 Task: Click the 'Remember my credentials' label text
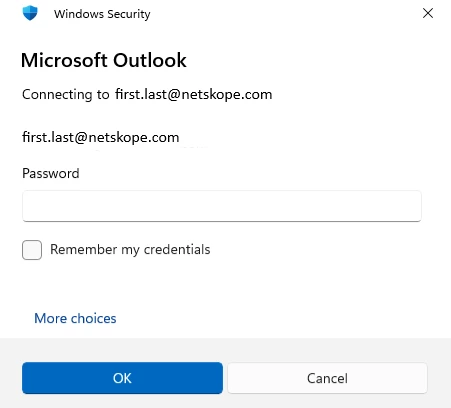click(x=130, y=250)
